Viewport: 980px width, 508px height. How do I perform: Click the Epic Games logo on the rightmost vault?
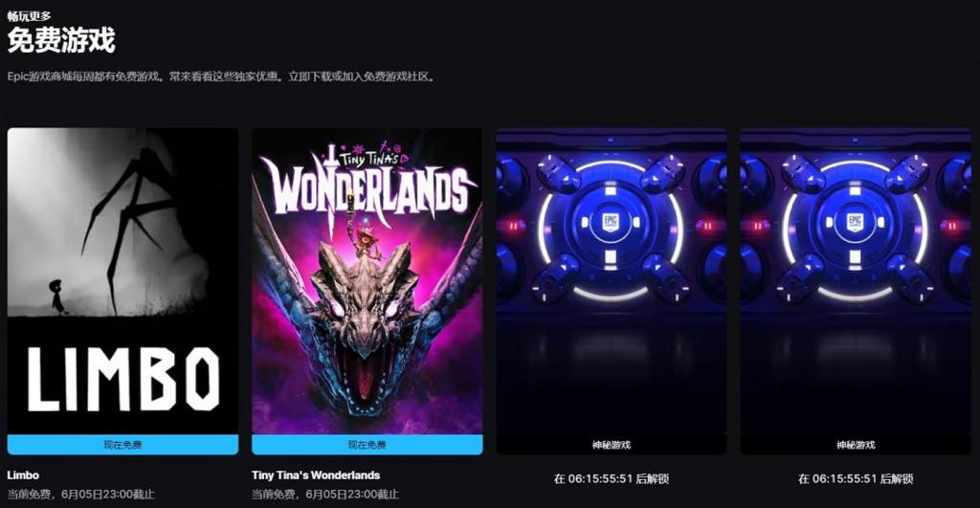pyautogui.click(x=855, y=222)
